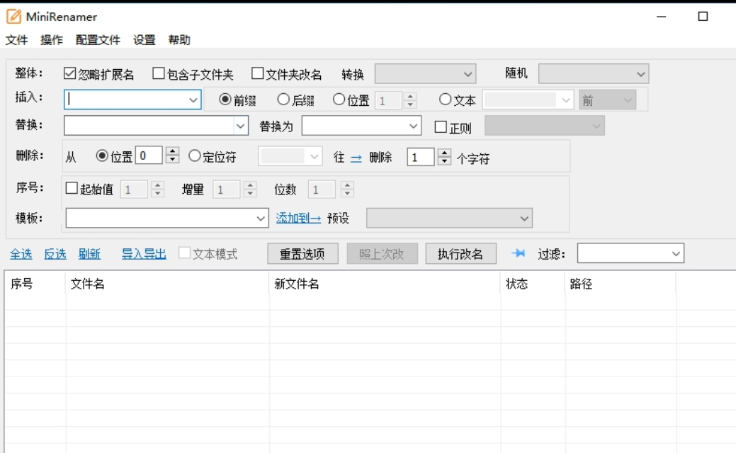Open the 操作 menu
Image resolution: width=736 pixels, height=453 pixels.
[51, 40]
